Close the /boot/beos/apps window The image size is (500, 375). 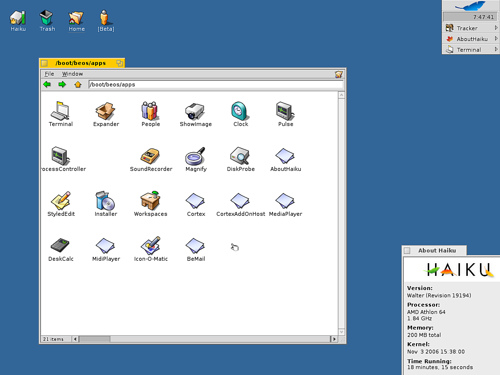45,63
